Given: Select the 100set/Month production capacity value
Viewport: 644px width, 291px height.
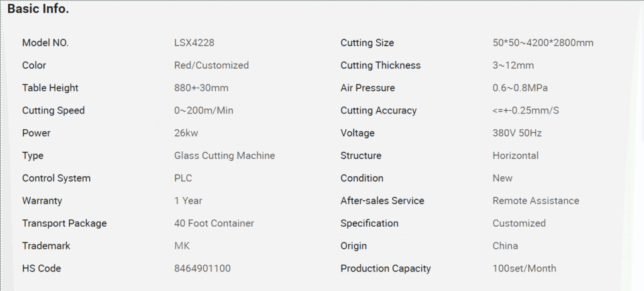Looking at the screenshot, I should click(x=525, y=269).
